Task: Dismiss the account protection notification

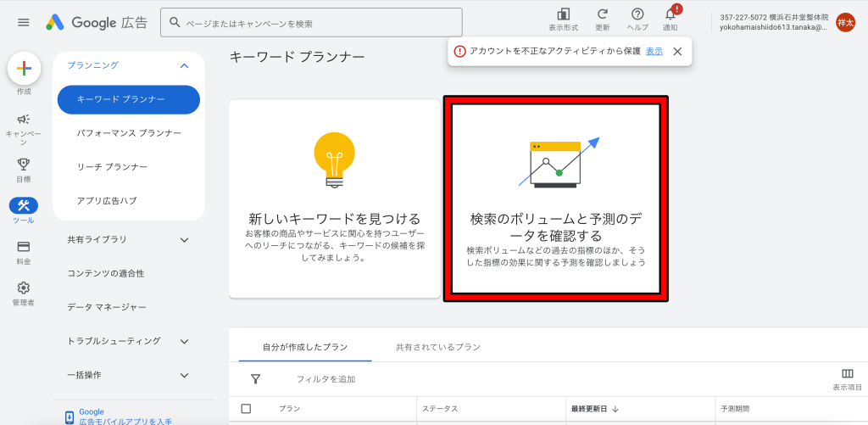Action: tap(677, 51)
